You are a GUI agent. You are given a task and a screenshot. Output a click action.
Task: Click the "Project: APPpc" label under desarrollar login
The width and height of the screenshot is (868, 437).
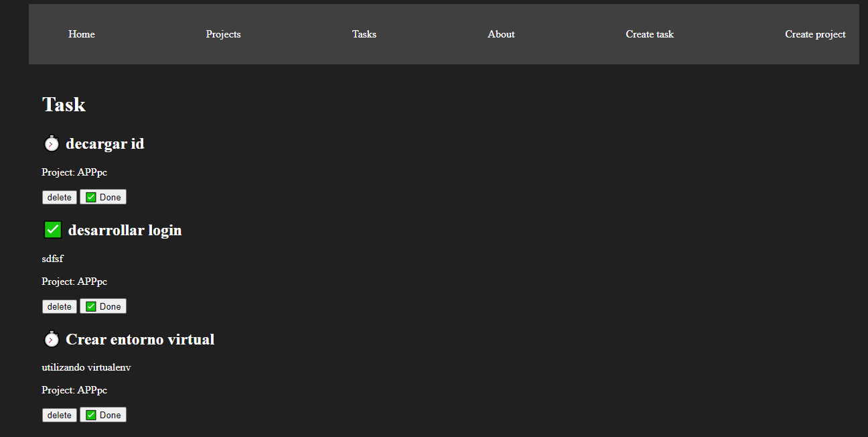tap(74, 281)
